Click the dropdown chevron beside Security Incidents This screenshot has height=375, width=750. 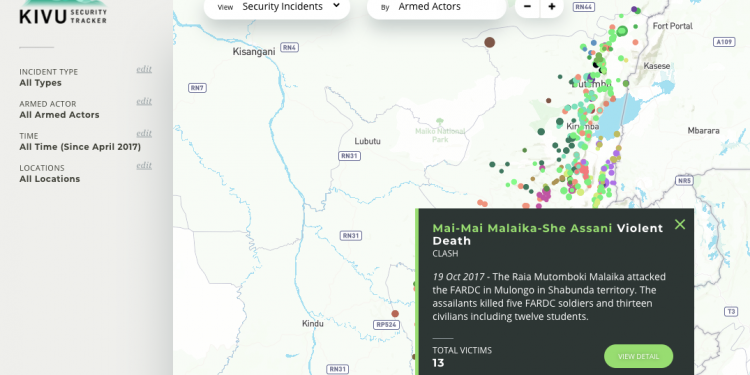[x=336, y=6]
